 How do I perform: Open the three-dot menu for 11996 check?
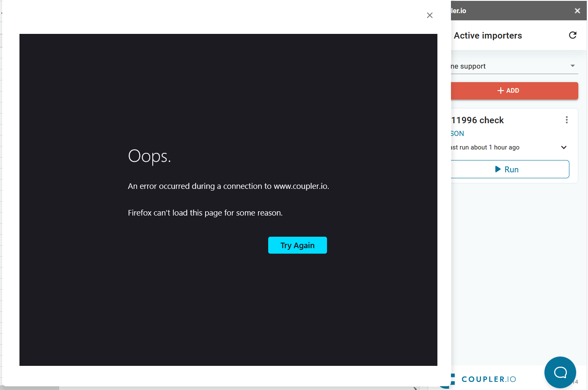[566, 120]
